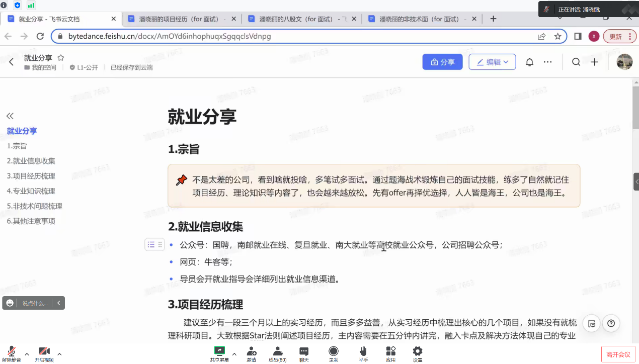This screenshot has width=639, height=364.
Task: Collapse the outline sidebar with double chevron
Action: (x=10, y=116)
